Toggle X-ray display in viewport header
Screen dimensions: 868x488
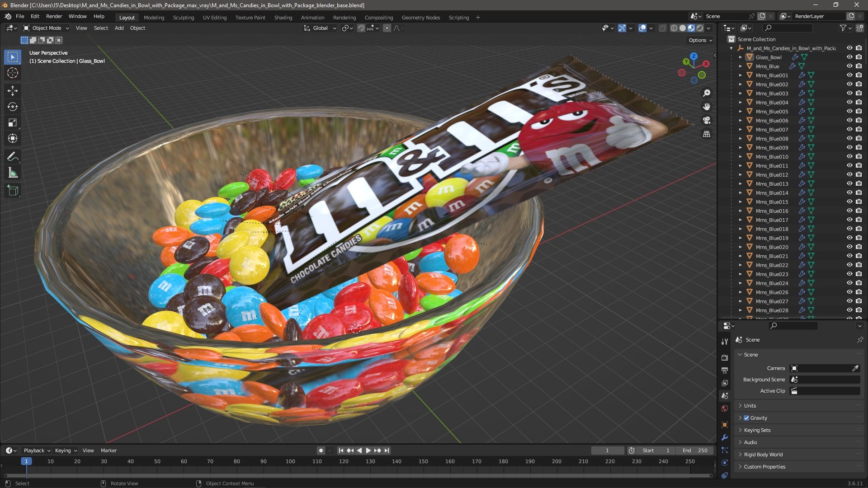coord(662,28)
